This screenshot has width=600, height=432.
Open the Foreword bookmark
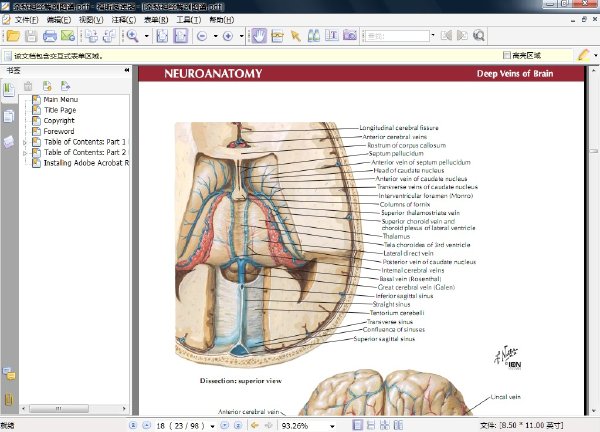pyautogui.click(x=59, y=131)
